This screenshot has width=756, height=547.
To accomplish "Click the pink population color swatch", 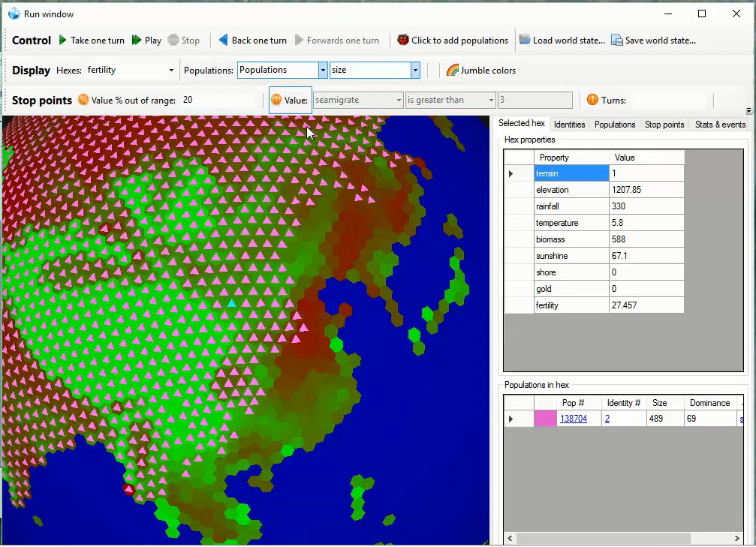I will [544, 419].
